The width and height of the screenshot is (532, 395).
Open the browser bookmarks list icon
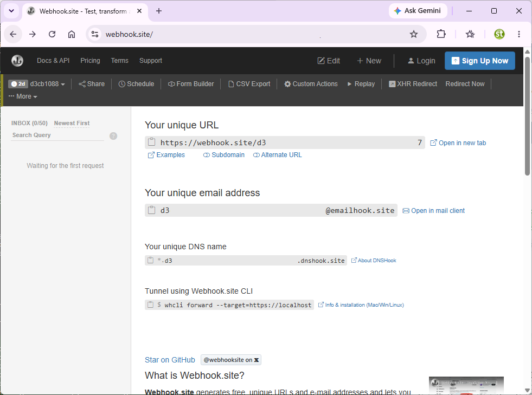tap(470, 34)
